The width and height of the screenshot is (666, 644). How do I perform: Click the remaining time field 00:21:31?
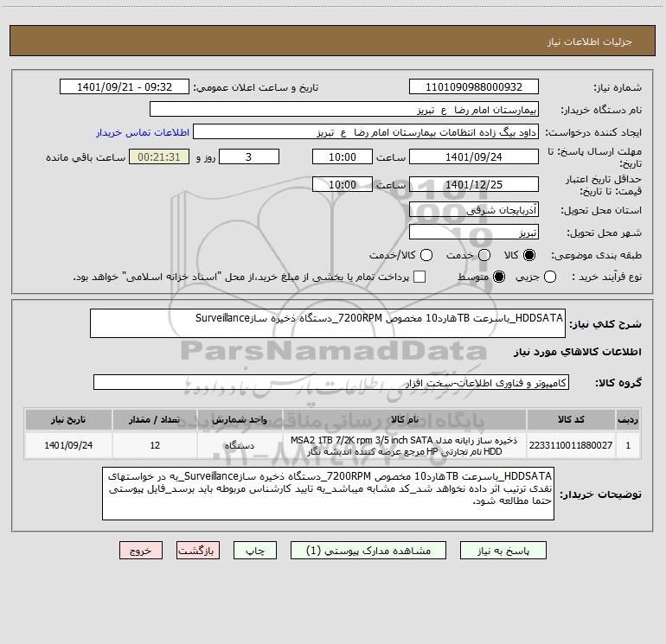(x=159, y=156)
